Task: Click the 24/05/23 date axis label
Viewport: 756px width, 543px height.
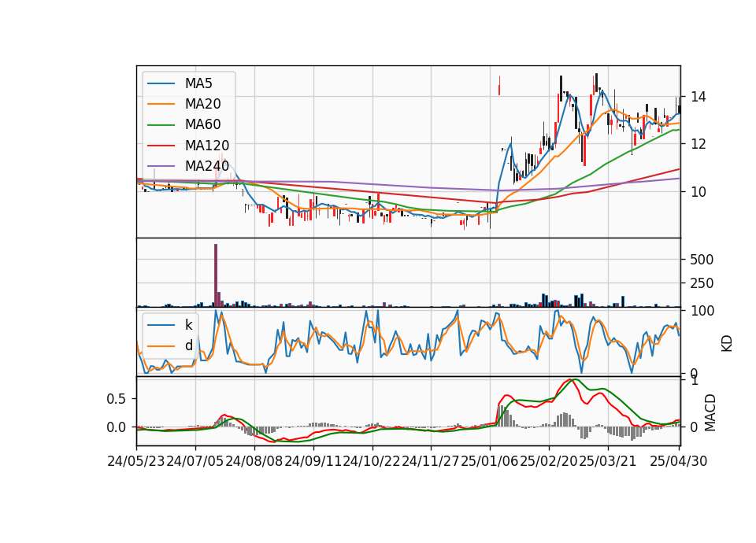Action: tap(136, 462)
